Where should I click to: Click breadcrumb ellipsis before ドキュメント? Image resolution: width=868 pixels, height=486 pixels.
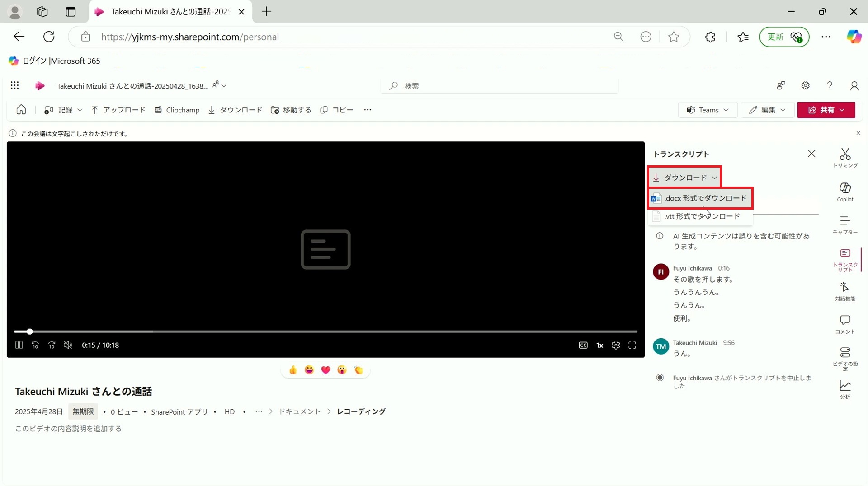tap(259, 411)
